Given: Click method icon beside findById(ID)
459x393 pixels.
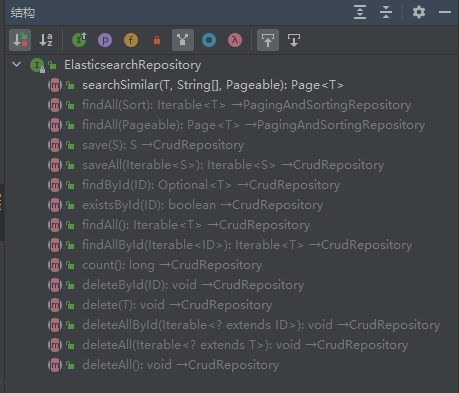Looking at the screenshot, I should [x=55, y=185].
